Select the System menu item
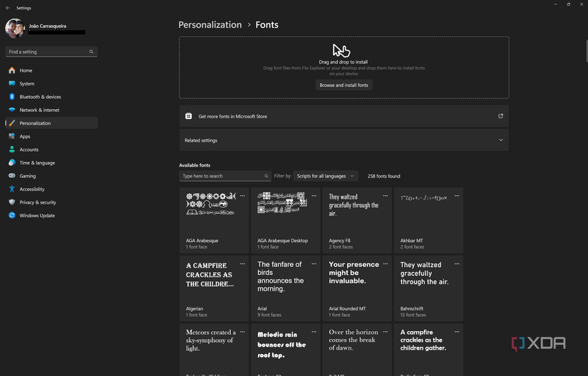This screenshot has width=588, height=376. [51, 83]
